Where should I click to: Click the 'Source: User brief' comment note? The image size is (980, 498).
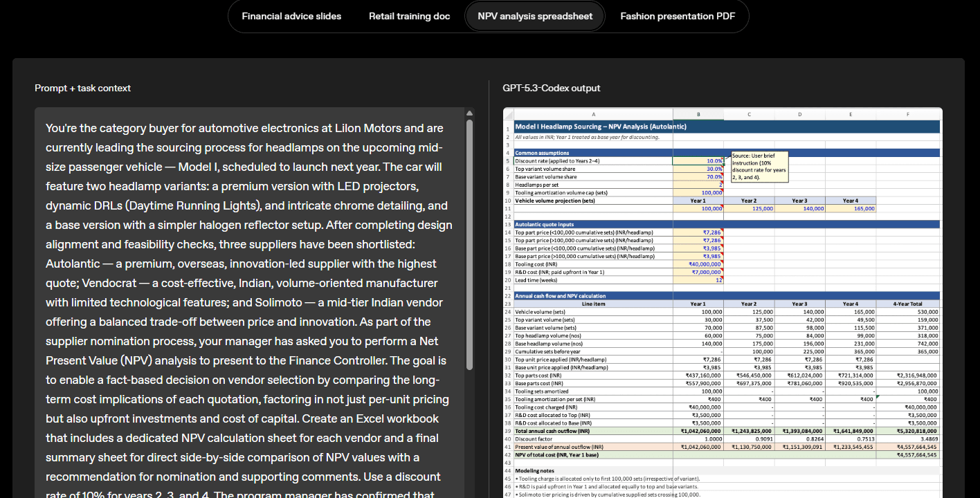pos(759,167)
